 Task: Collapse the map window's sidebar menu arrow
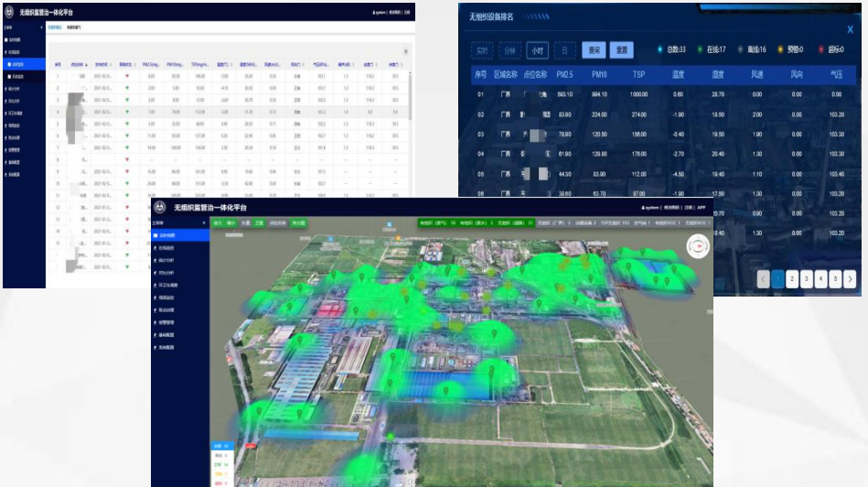coord(203,222)
